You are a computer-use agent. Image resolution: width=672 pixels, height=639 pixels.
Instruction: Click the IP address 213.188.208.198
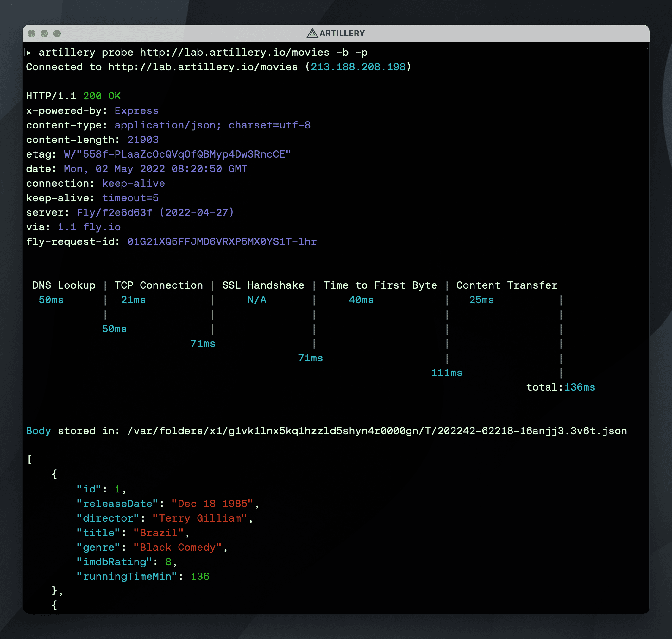[x=358, y=67]
